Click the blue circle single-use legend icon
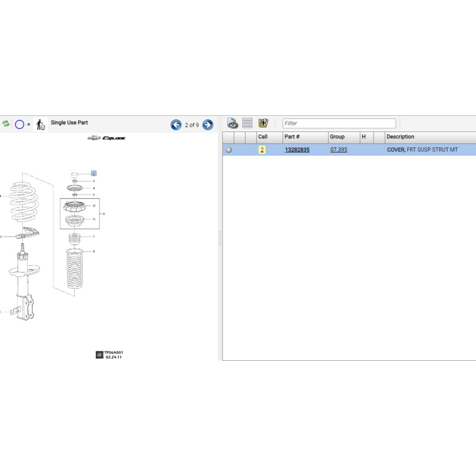 pos(20,125)
